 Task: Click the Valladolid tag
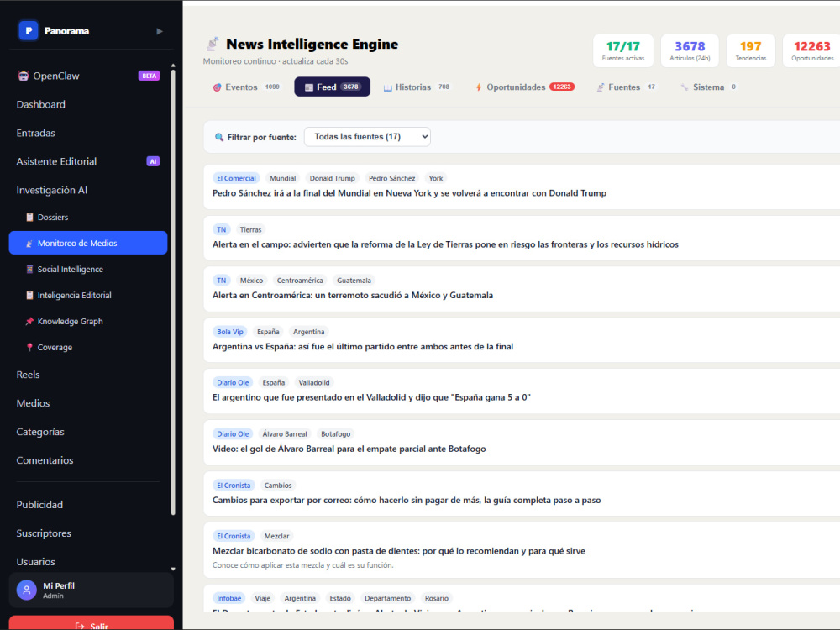[x=314, y=383]
